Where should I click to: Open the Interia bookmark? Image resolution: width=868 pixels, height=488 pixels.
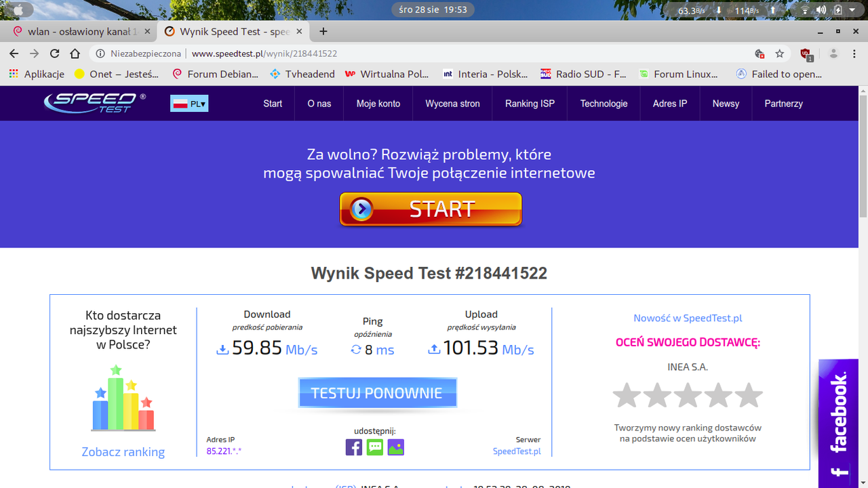pos(485,74)
